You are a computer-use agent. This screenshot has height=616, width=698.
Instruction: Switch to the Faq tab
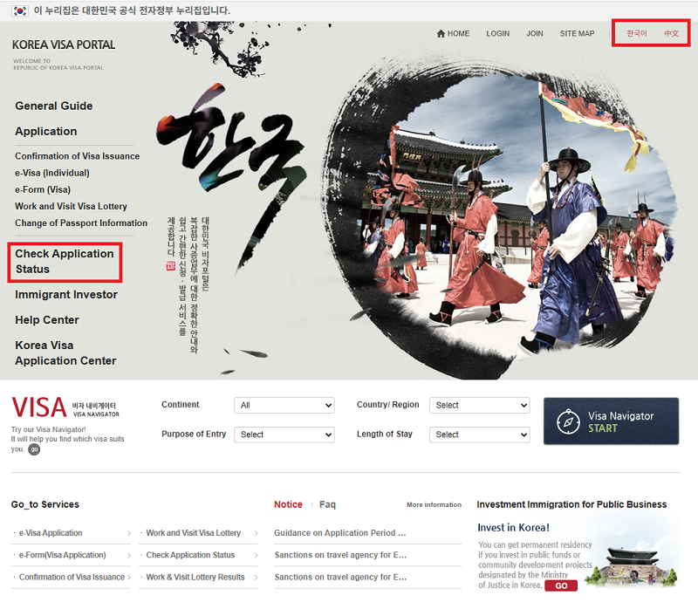pyautogui.click(x=327, y=504)
